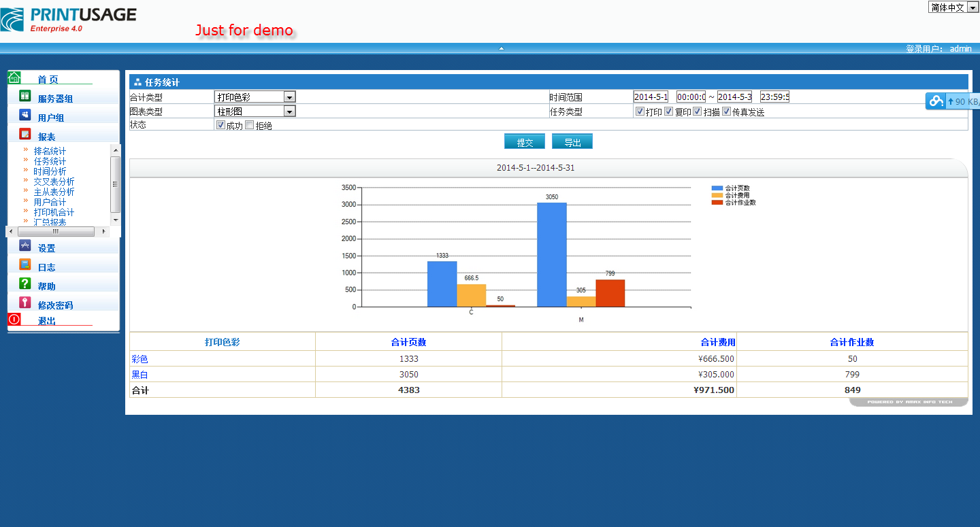
Task: Click the orange 666.5 bar for C
Action: (471, 295)
